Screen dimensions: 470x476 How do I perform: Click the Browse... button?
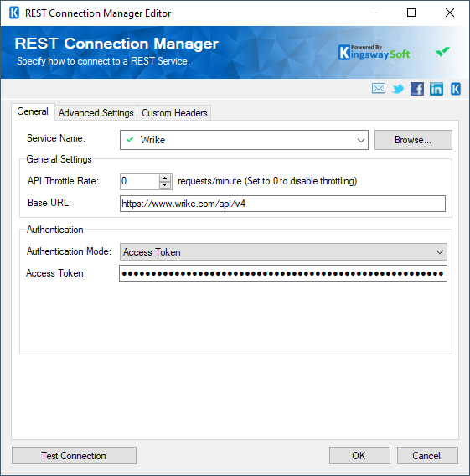tap(413, 140)
